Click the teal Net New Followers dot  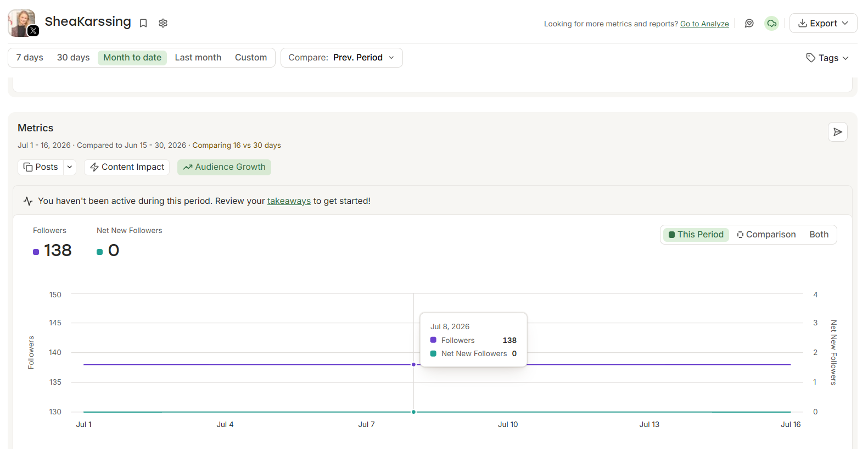pos(100,252)
